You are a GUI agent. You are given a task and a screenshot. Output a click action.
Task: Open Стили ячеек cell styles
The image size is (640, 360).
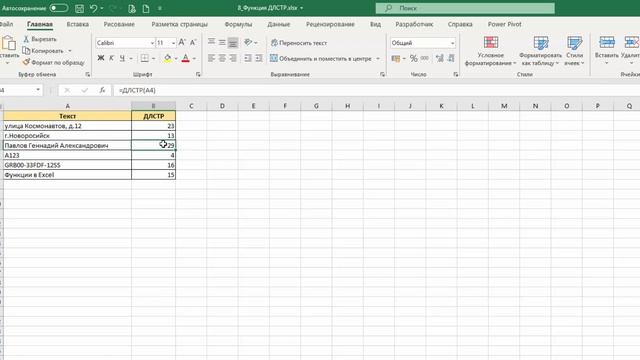point(574,51)
